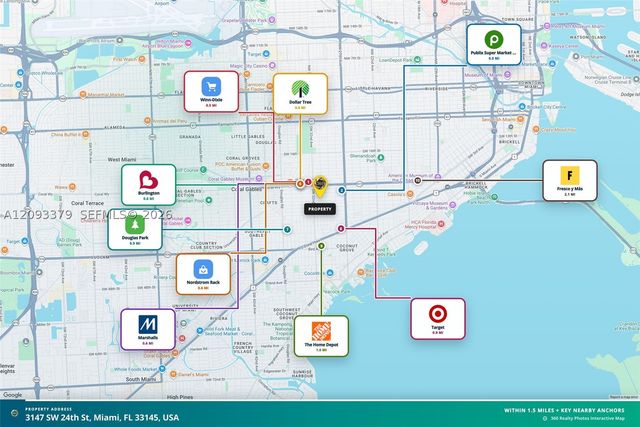Select teal numbered marker 7
This screenshot has width=640, height=427.
[x=287, y=229]
